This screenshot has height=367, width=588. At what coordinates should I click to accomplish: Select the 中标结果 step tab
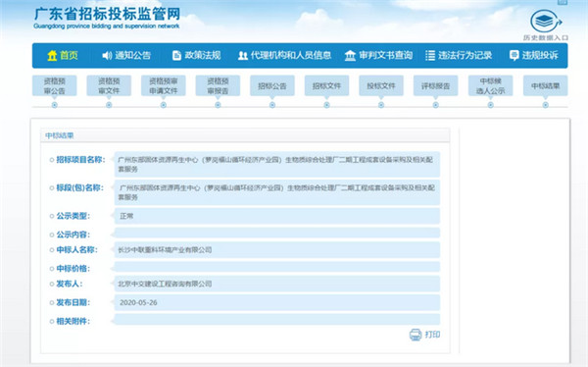pos(545,85)
